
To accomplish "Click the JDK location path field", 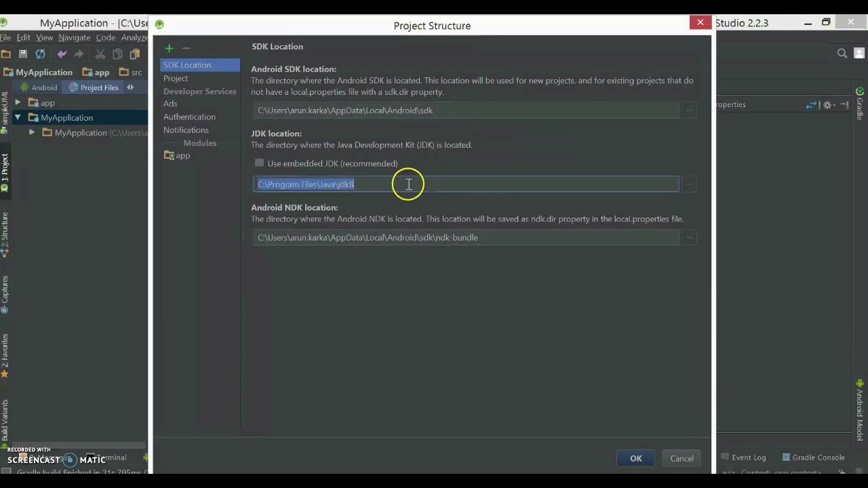I will pyautogui.click(x=466, y=184).
